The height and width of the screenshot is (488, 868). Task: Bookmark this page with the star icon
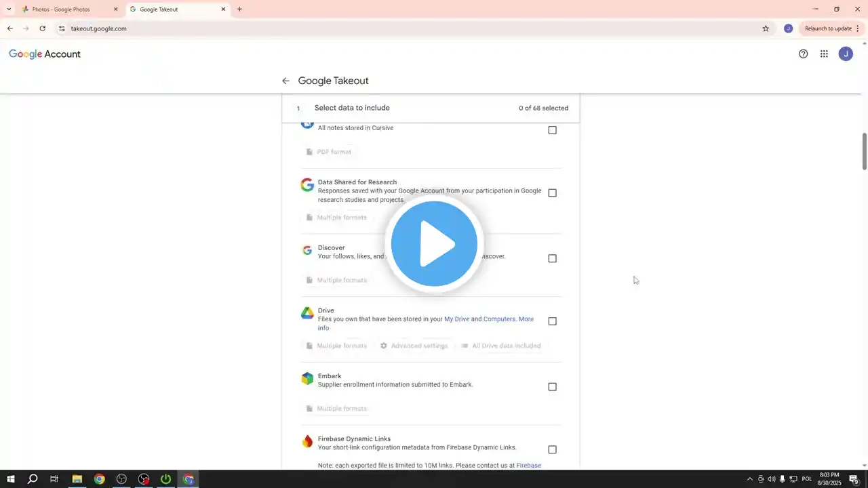click(x=766, y=28)
